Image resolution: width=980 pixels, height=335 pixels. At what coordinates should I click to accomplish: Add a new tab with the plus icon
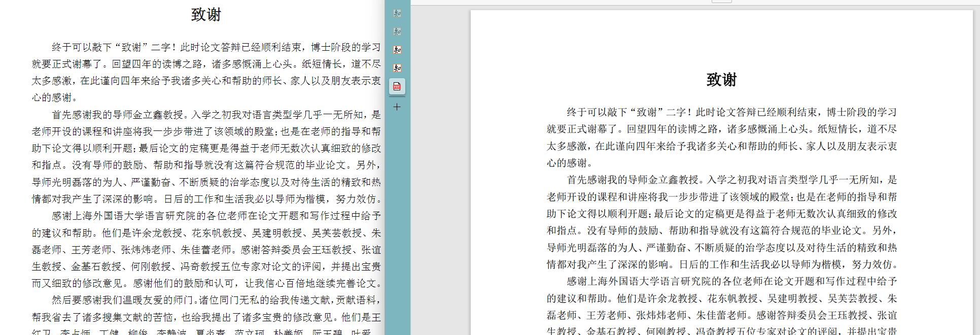tap(397, 107)
